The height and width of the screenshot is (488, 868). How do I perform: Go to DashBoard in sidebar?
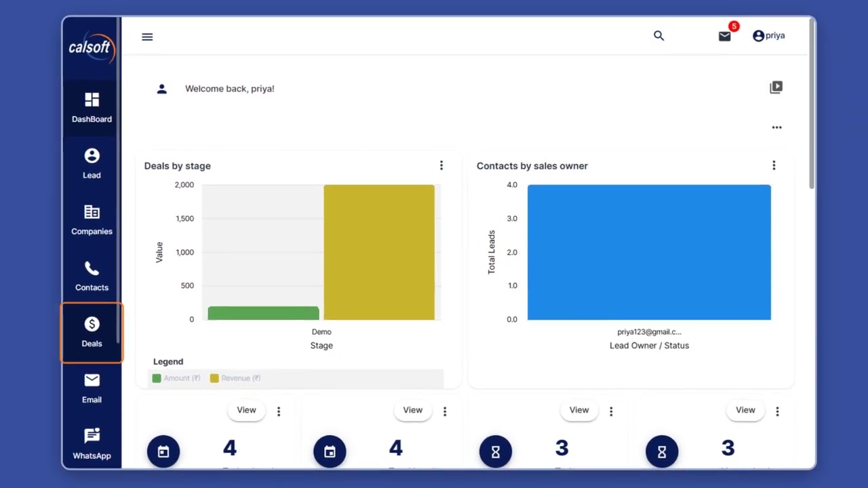[x=92, y=108]
